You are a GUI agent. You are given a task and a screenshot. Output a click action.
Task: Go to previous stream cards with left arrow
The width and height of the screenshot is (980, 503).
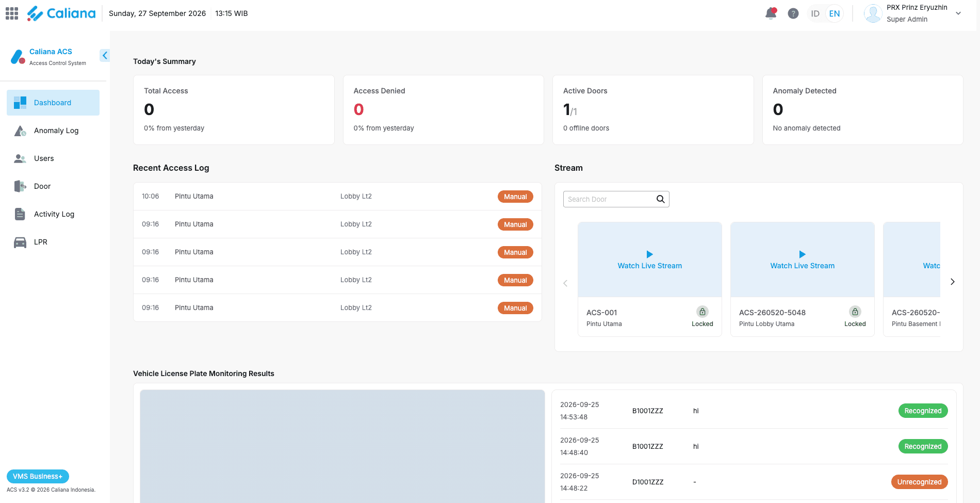(x=565, y=283)
